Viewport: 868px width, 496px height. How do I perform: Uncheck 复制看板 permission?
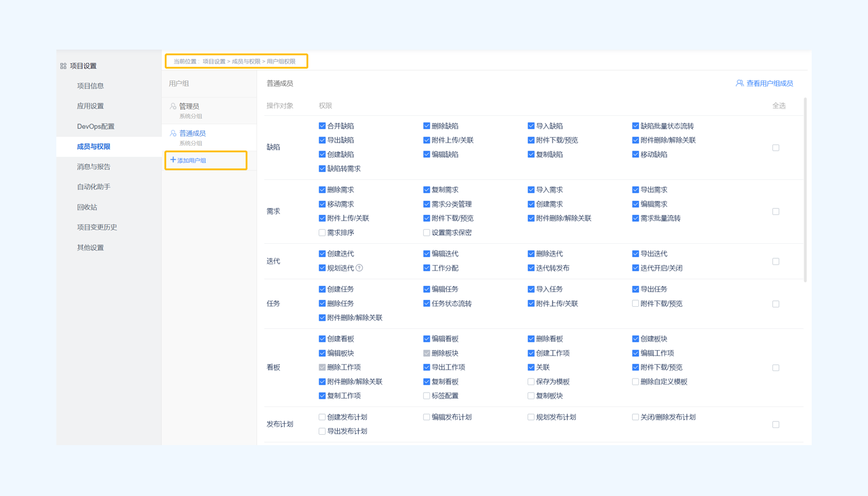(x=426, y=381)
